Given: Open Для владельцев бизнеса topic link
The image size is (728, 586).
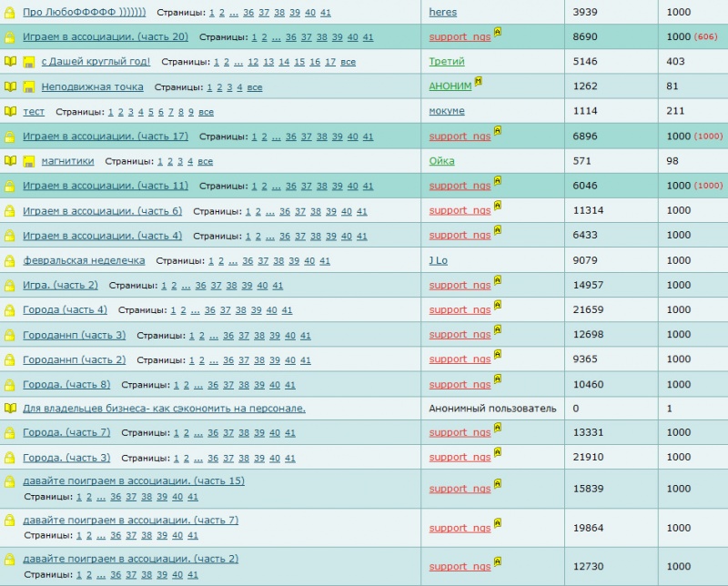Looking at the screenshot, I should [165, 409].
